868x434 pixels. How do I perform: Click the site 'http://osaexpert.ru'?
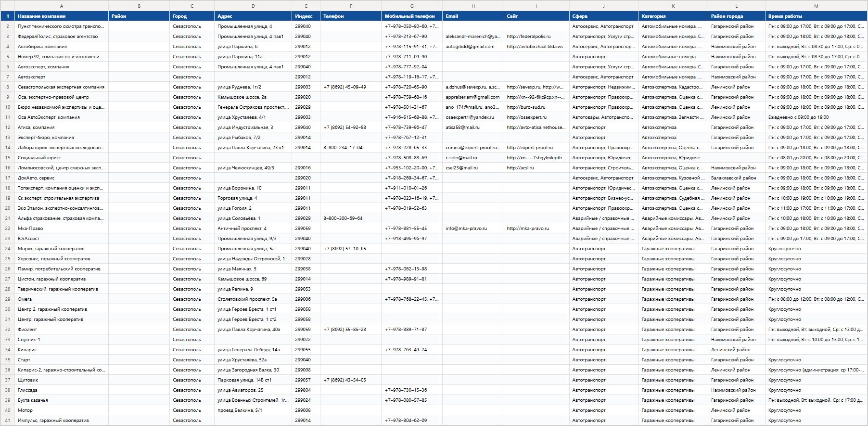pos(536,117)
